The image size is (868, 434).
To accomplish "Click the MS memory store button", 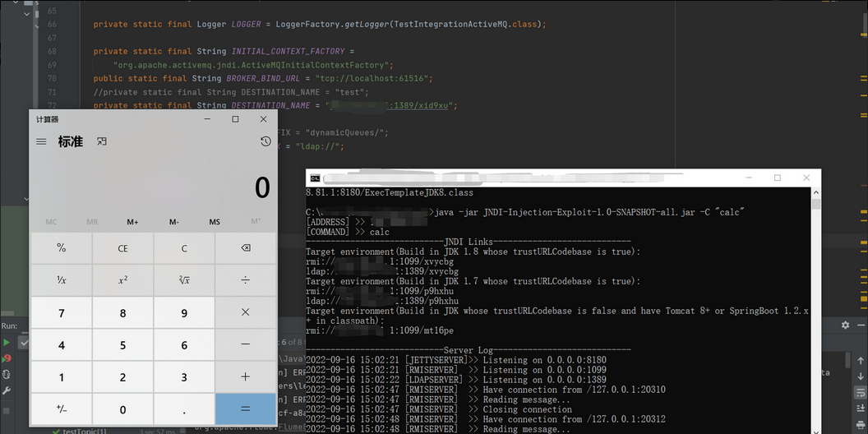I will (215, 222).
